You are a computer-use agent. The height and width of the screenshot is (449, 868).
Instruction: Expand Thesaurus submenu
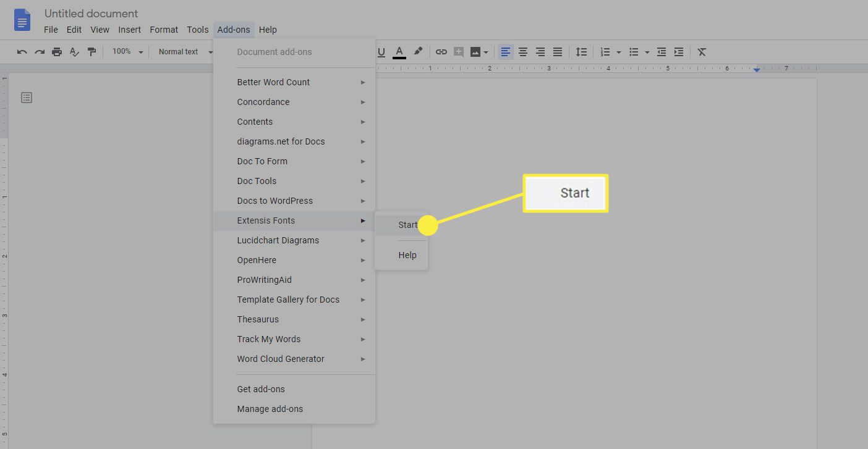click(294, 319)
